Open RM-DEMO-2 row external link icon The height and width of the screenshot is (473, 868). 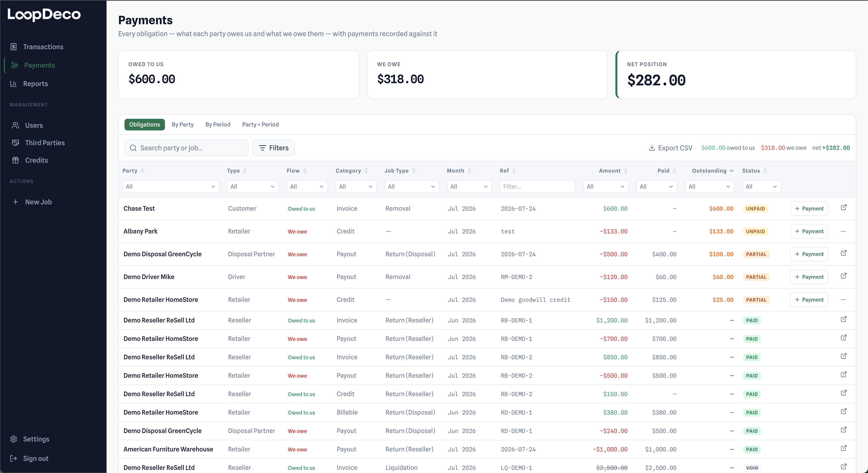pyautogui.click(x=843, y=276)
